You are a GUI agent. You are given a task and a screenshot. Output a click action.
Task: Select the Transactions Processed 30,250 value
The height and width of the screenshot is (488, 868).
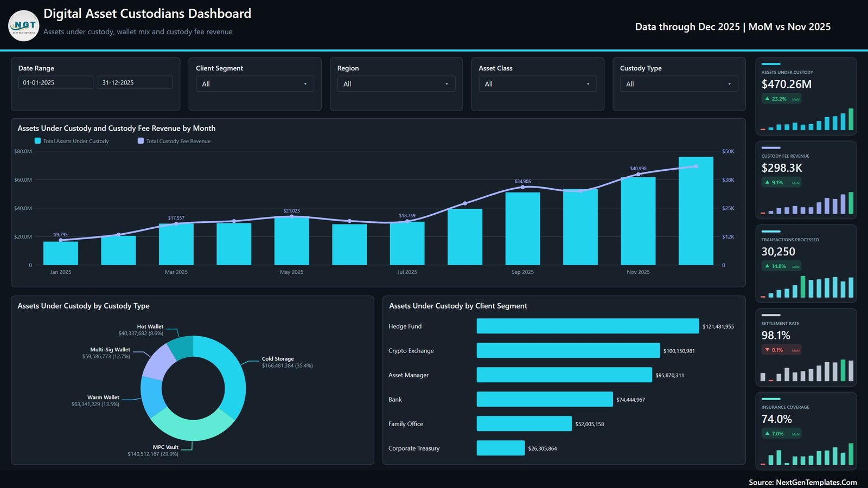[778, 252]
